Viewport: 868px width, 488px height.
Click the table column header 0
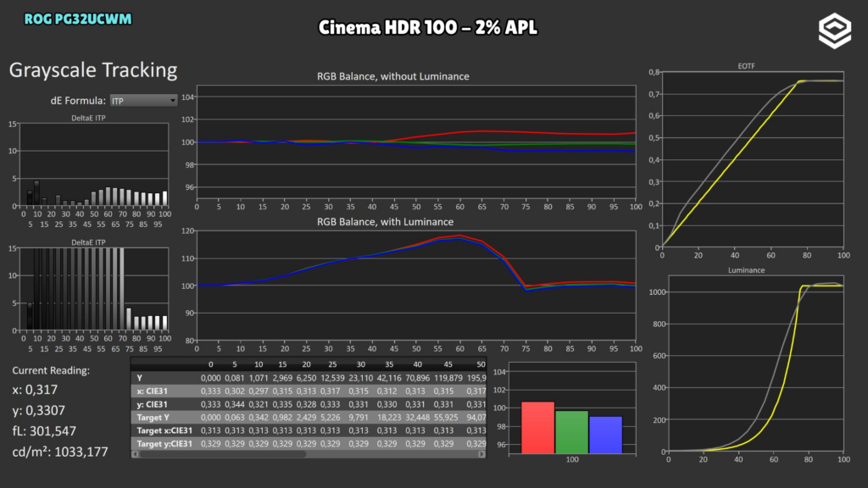click(x=210, y=364)
